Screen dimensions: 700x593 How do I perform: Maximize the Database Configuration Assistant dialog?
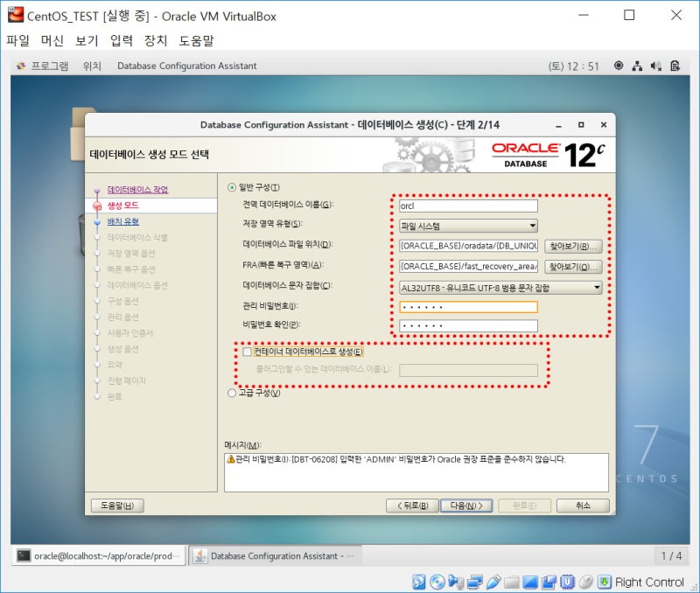[581, 125]
